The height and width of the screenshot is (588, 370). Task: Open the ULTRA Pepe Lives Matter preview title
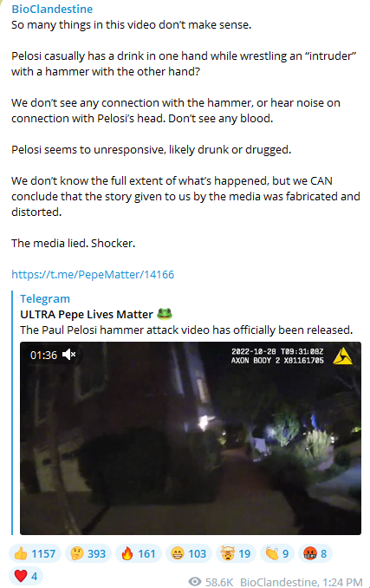[x=87, y=314]
